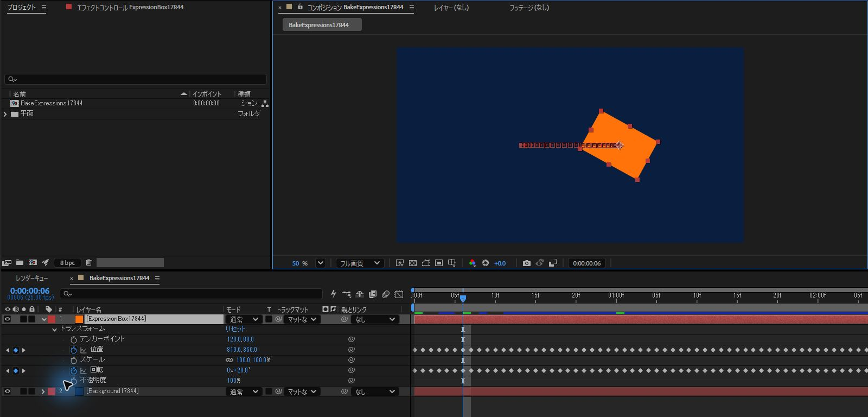Viewport: 868px width, 417px height.
Task: Click the 8 bpc color depth button
Action: tap(67, 263)
